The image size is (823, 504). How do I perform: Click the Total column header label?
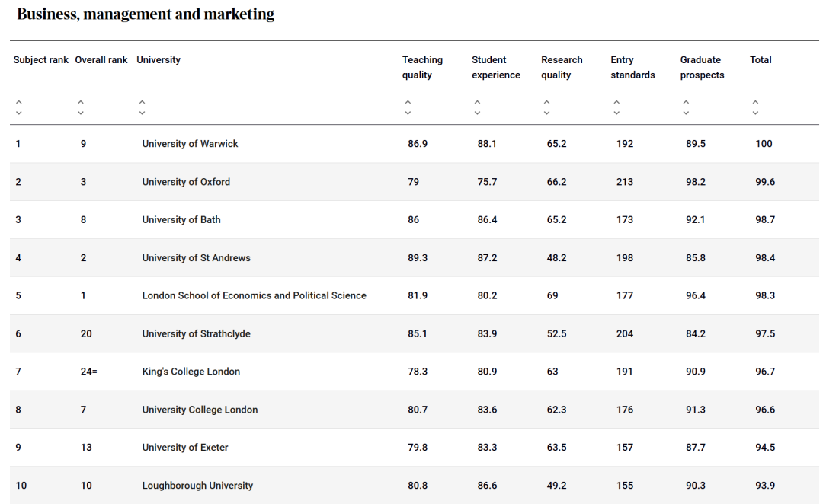[761, 60]
